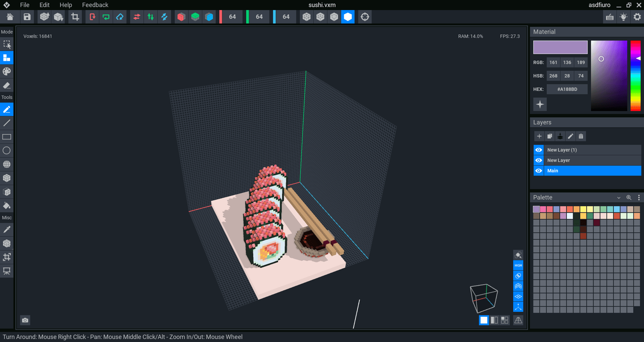Open the File menu
The height and width of the screenshot is (342, 644).
point(25,5)
